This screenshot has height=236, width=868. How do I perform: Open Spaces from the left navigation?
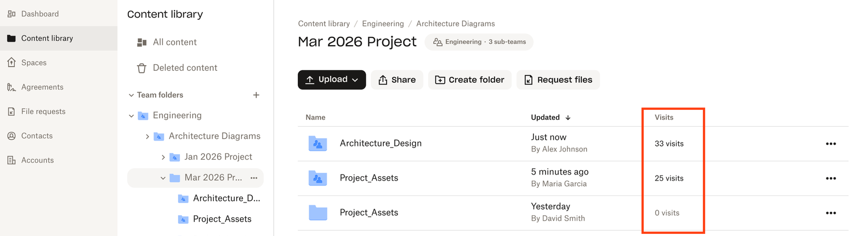click(33, 63)
